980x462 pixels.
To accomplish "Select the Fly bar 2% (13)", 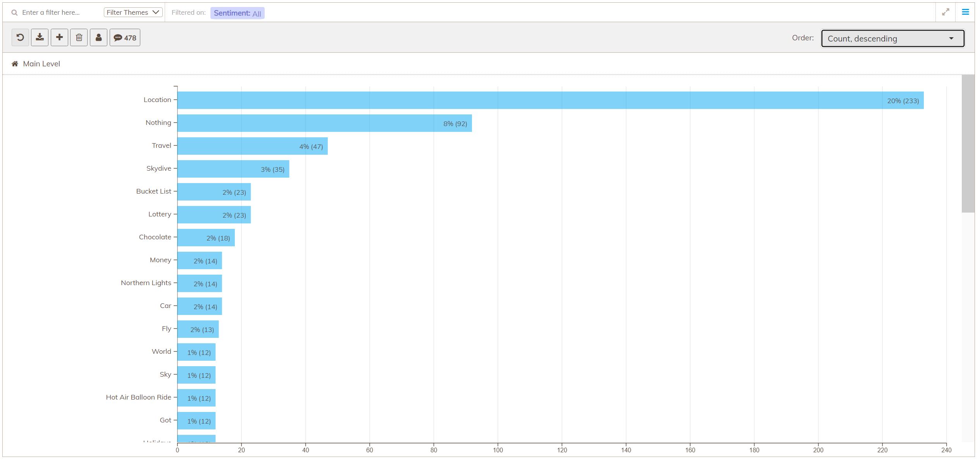I will click(x=198, y=329).
